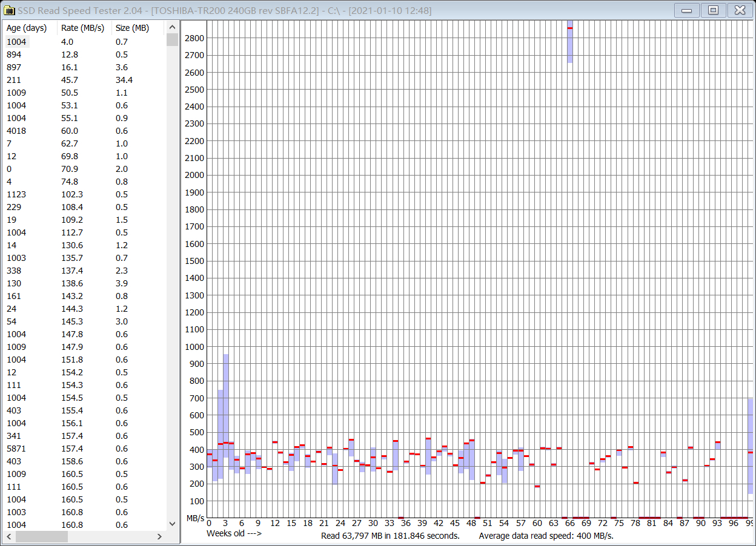This screenshot has height=546, width=756.
Task: Select row with rate 158.6 MB/s
Action: (x=85, y=461)
